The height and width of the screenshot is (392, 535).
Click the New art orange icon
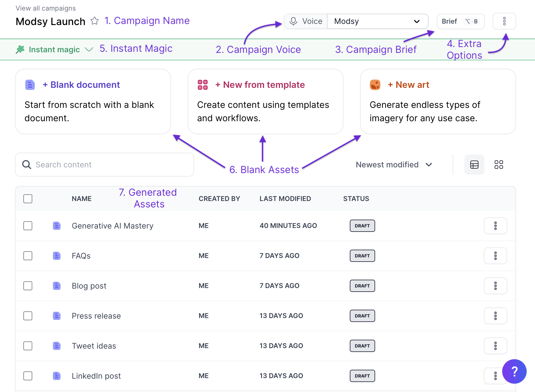[x=375, y=85]
